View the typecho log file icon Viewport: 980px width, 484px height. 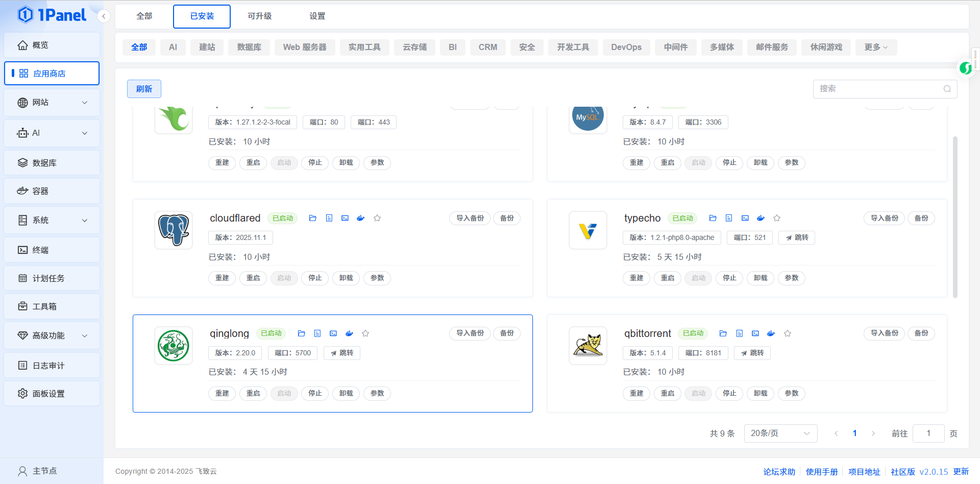click(729, 218)
